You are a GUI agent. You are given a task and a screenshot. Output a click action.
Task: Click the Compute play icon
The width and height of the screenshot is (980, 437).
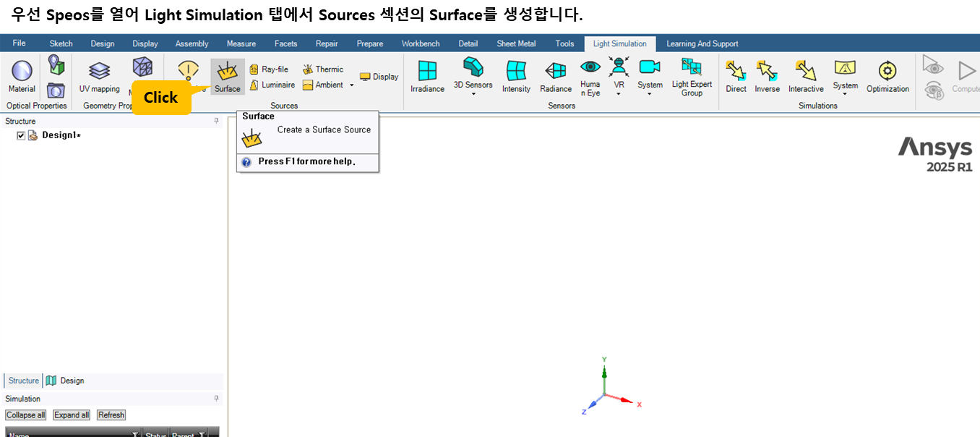[x=966, y=71]
